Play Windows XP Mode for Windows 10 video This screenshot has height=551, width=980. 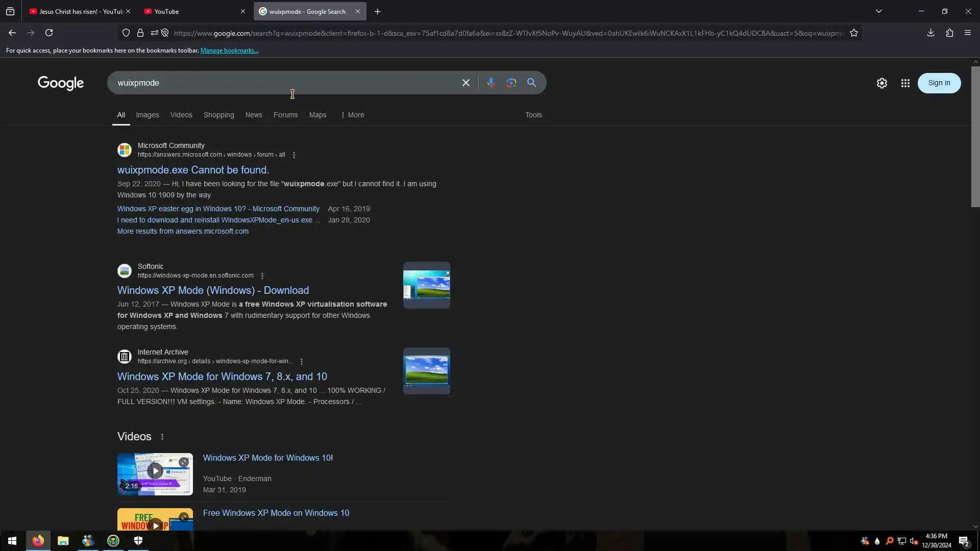155,471
